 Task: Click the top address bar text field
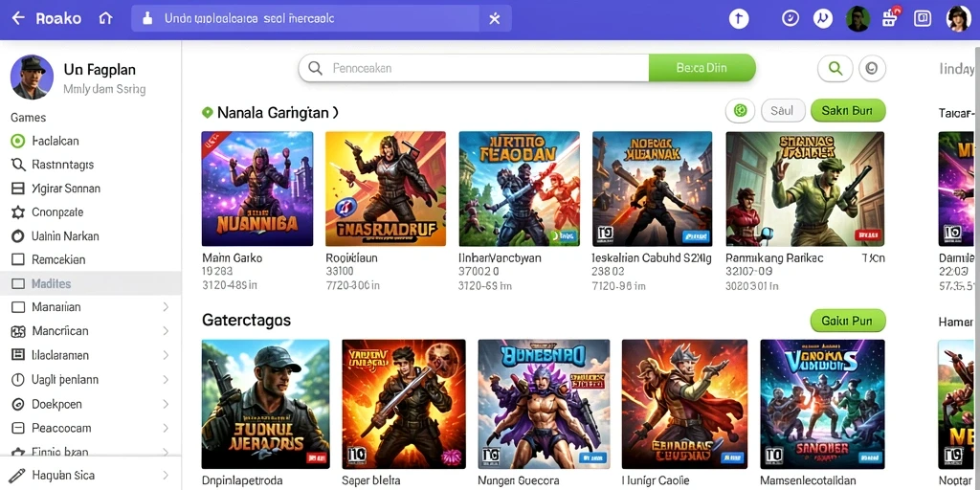305,18
